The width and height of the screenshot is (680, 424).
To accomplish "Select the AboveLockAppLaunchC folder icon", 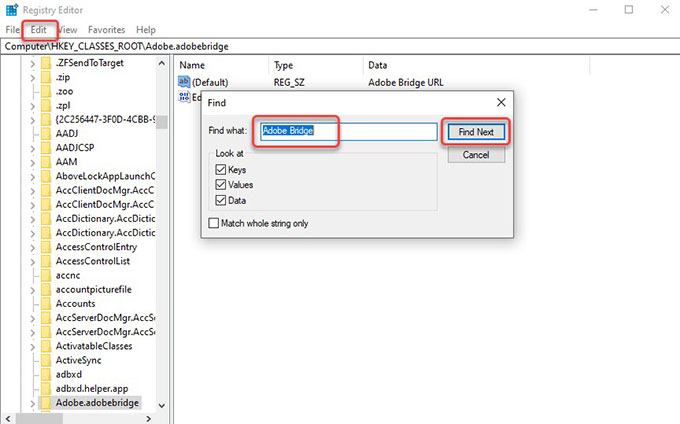I will pos(46,176).
